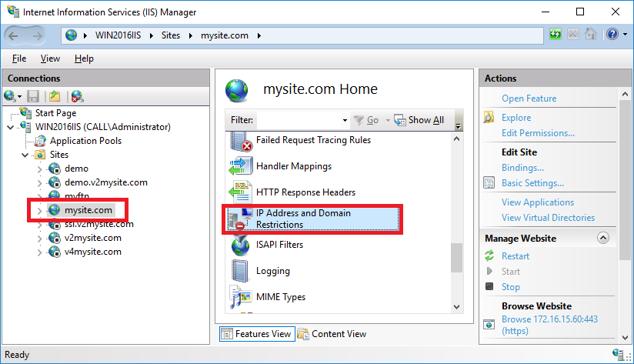This screenshot has width=634, height=364.
Task: Click View Virtual Directories link
Action: (548, 218)
